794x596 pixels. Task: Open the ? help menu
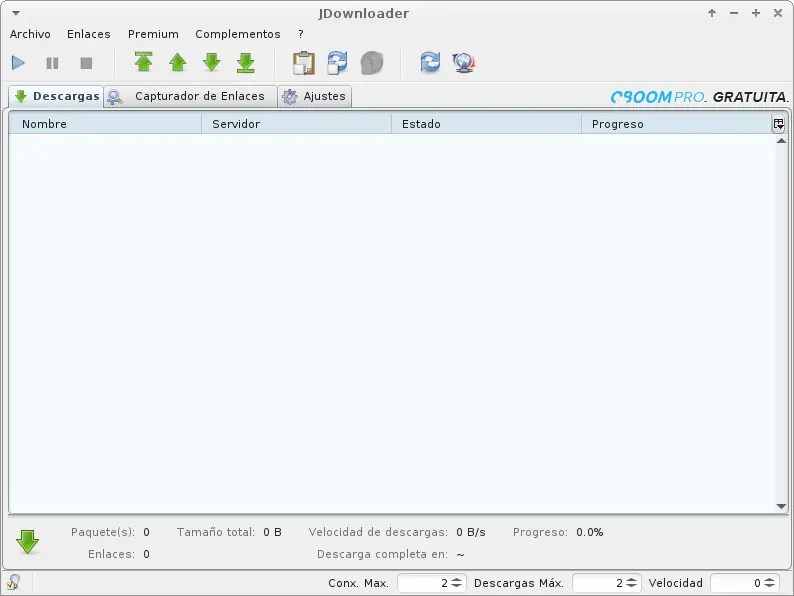[301, 34]
